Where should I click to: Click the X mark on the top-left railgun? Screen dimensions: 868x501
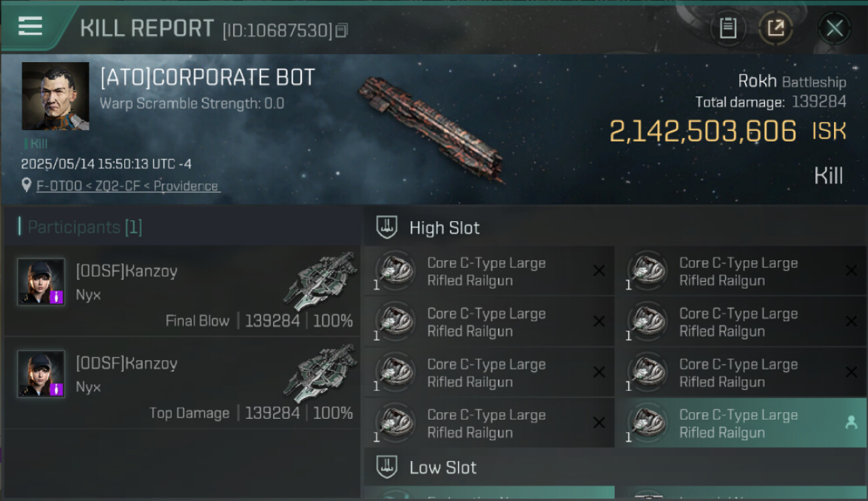[x=599, y=271]
